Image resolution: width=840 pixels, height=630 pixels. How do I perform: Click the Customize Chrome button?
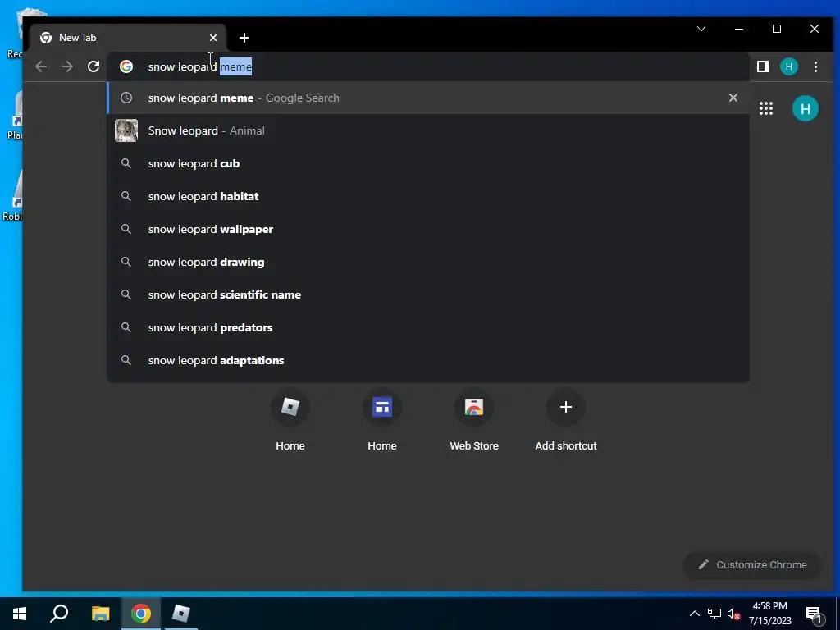(x=752, y=564)
